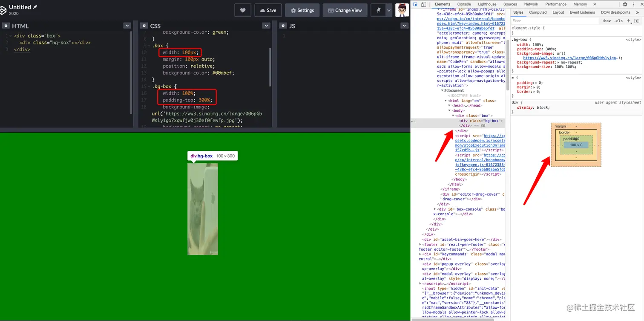Switch to the Network tab

(x=531, y=4)
